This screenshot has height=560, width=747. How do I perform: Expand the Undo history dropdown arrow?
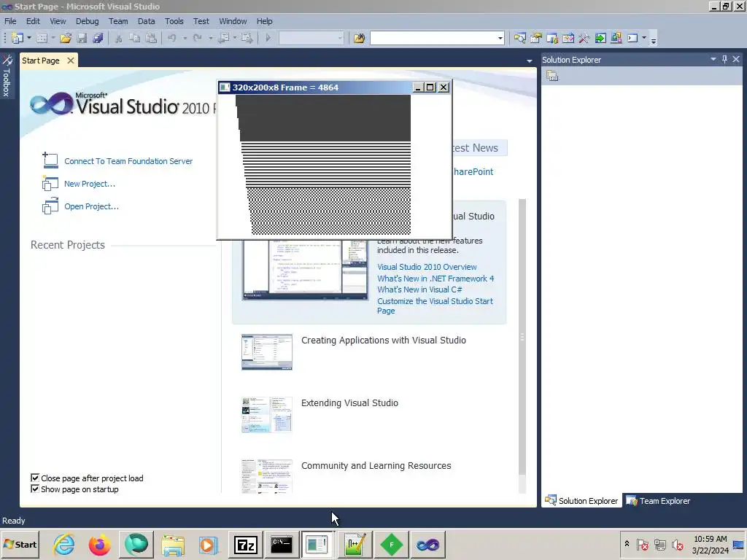[x=185, y=38]
